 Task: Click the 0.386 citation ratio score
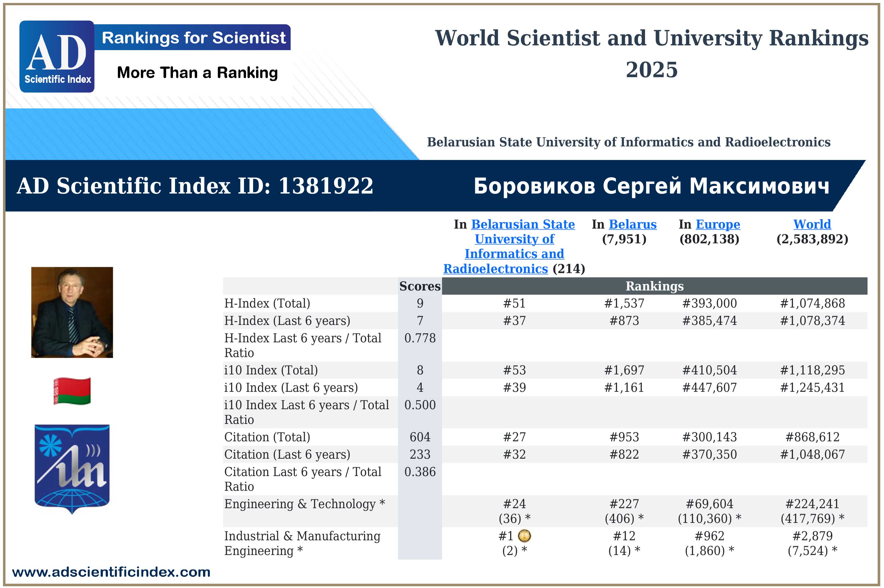pyautogui.click(x=420, y=471)
